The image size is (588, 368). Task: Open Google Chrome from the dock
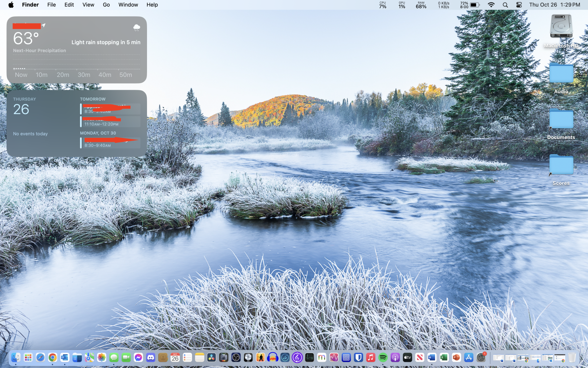53,358
